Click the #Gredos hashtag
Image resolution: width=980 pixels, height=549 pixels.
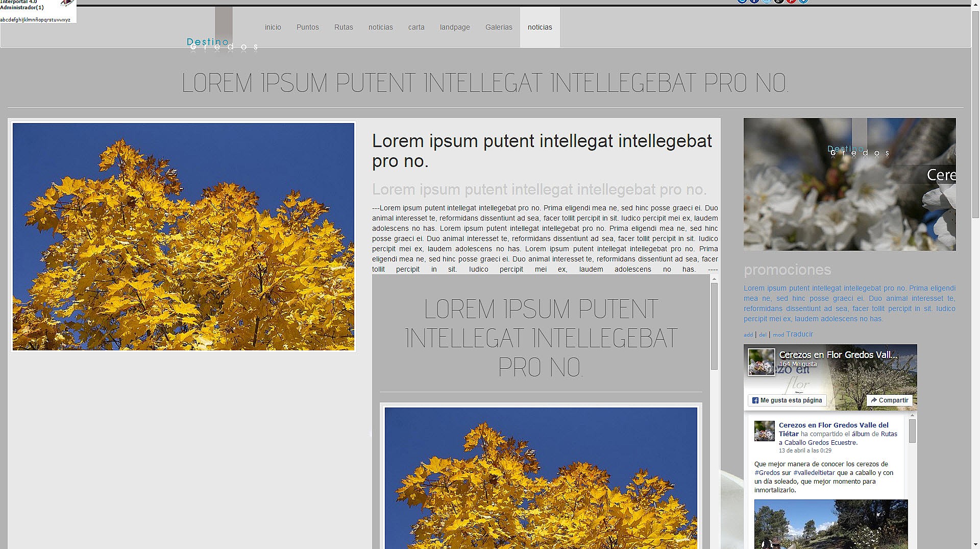767,473
